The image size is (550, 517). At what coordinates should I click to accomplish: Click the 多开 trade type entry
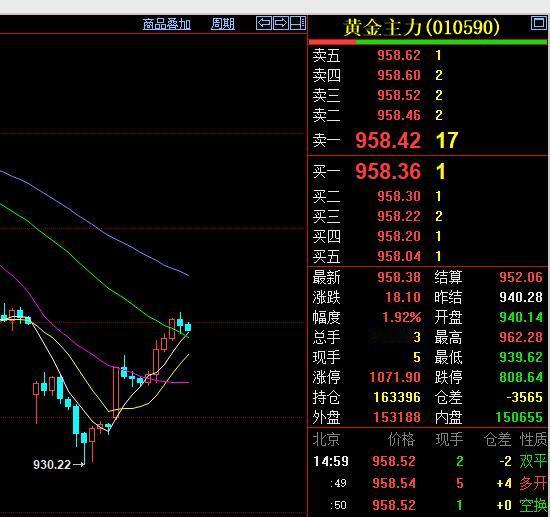pyautogui.click(x=533, y=483)
